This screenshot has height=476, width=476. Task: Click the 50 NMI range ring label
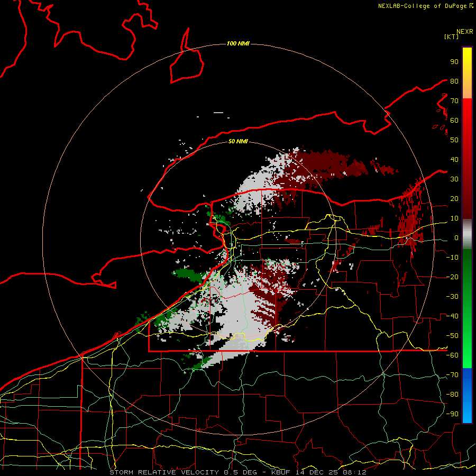[238, 141]
